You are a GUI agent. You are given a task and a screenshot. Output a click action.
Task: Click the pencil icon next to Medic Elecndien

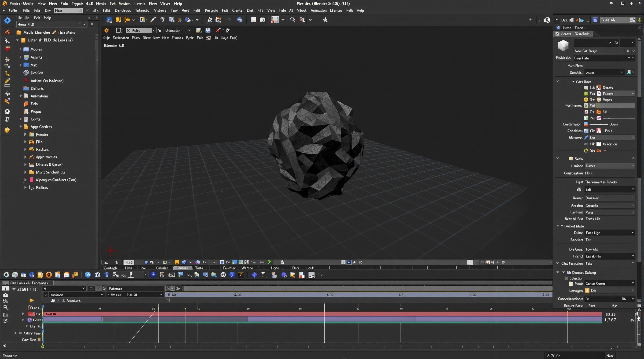(x=54, y=32)
